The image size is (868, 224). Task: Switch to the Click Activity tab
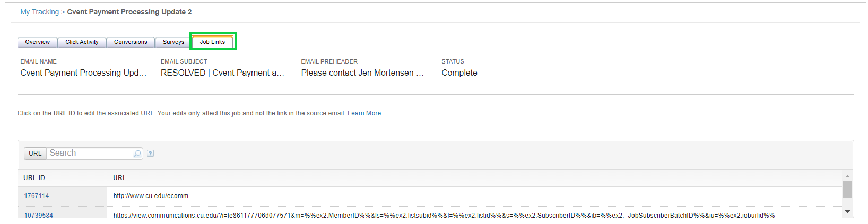pos(82,42)
